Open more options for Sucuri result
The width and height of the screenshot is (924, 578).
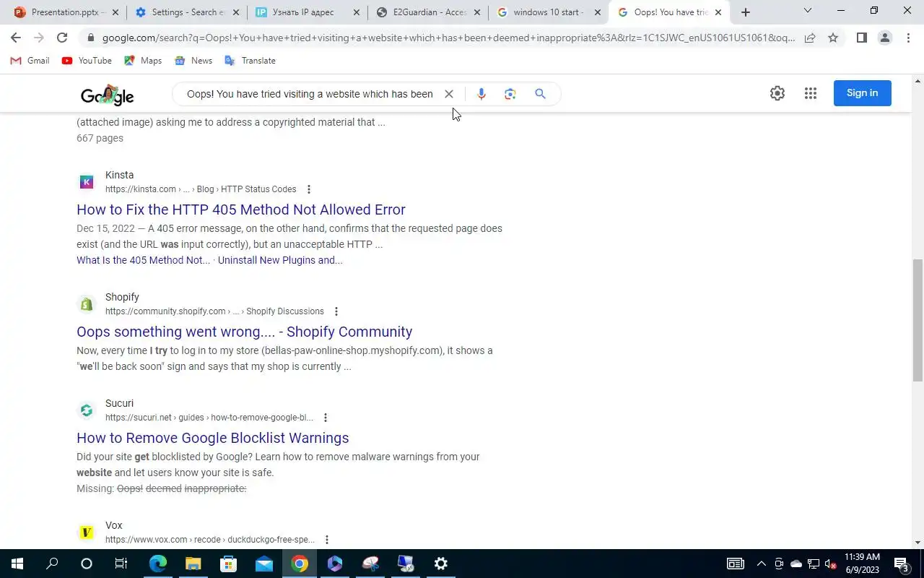pyautogui.click(x=326, y=418)
